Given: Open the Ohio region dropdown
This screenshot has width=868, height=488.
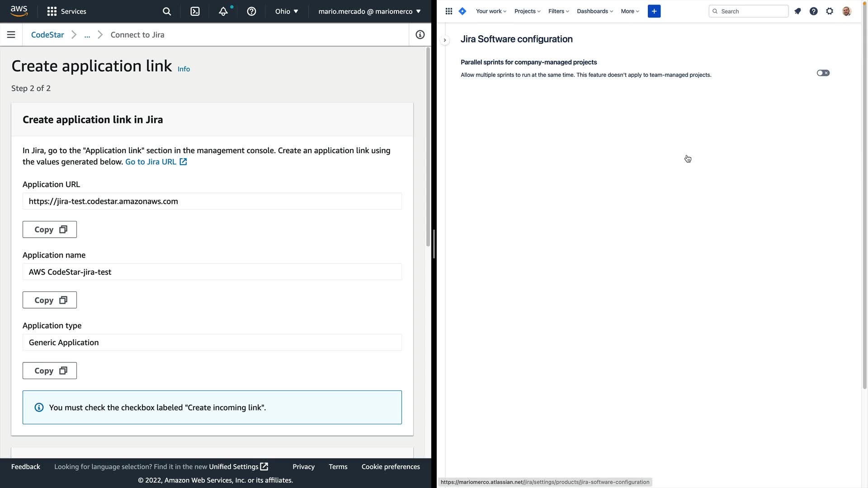Looking at the screenshot, I should (x=287, y=11).
